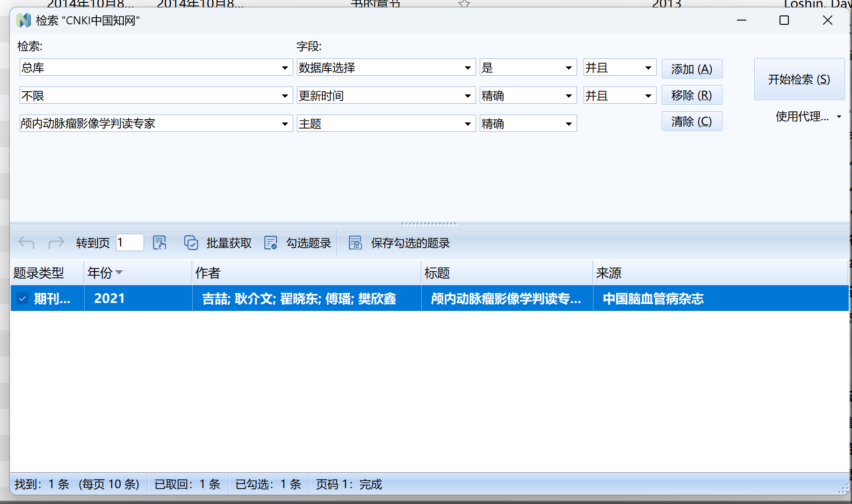Image resolution: width=852 pixels, height=504 pixels.
Task: Click the 转到页 page number field
Action: 130,242
